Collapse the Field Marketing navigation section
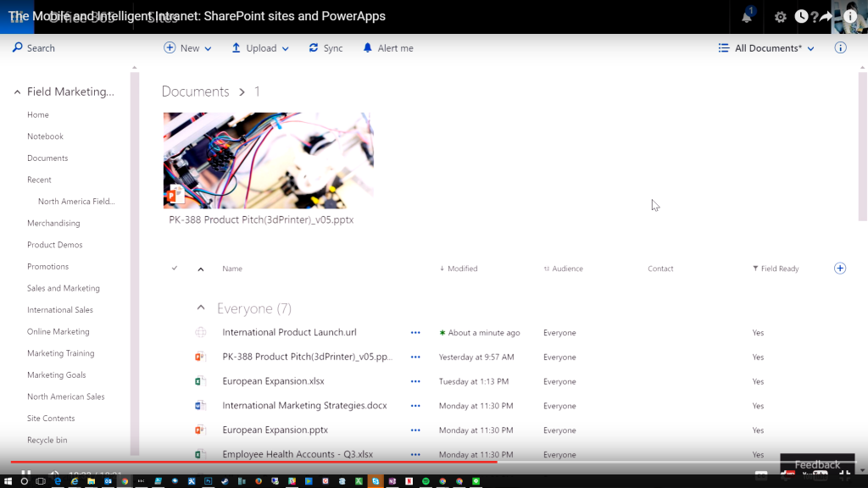The width and height of the screenshot is (868, 488). 17,91
